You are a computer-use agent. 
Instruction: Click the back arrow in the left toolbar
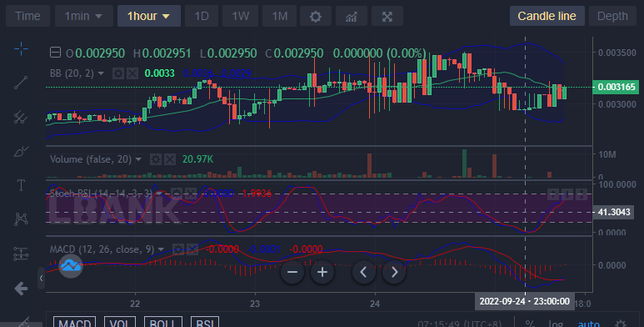(21, 289)
